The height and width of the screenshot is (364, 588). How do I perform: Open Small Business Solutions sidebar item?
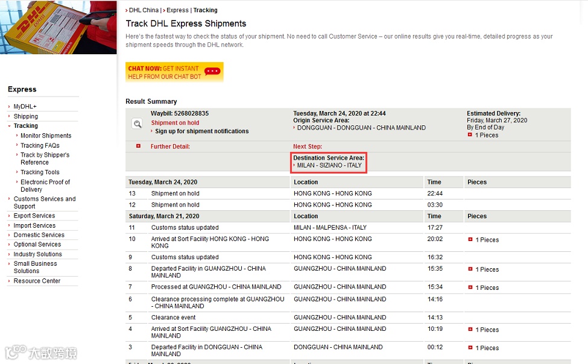tap(35, 268)
